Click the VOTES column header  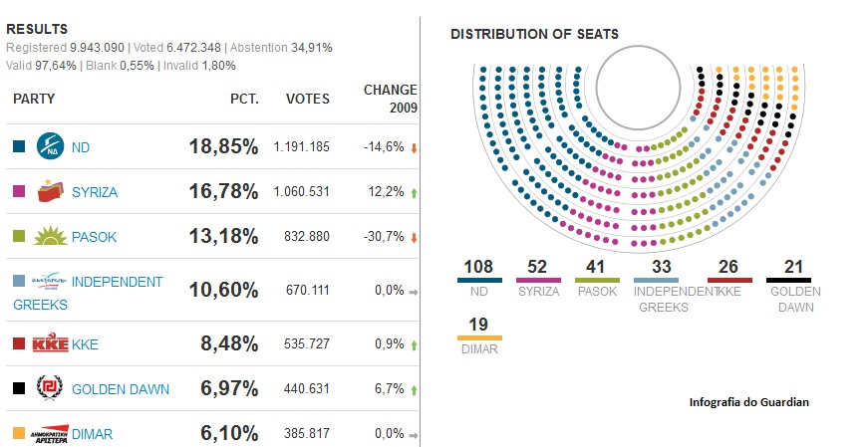(308, 100)
